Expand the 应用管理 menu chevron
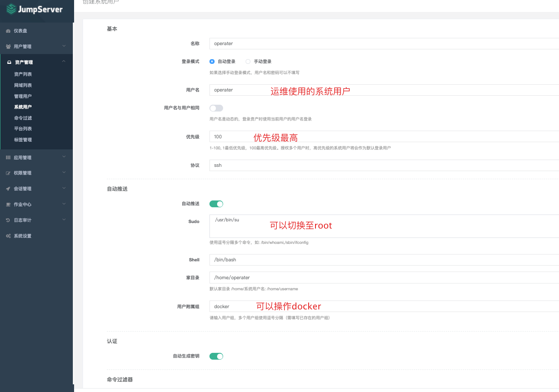Image resolution: width=559 pixels, height=392 pixels. (64, 157)
